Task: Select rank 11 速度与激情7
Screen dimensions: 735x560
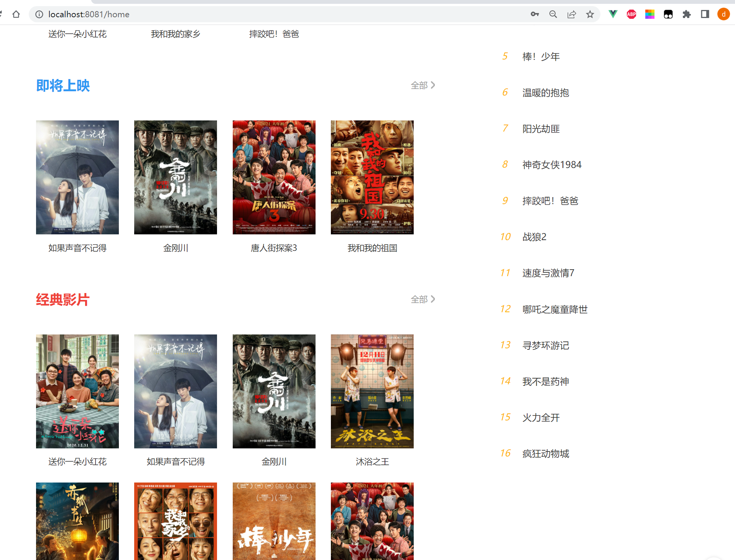Action: [548, 273]
